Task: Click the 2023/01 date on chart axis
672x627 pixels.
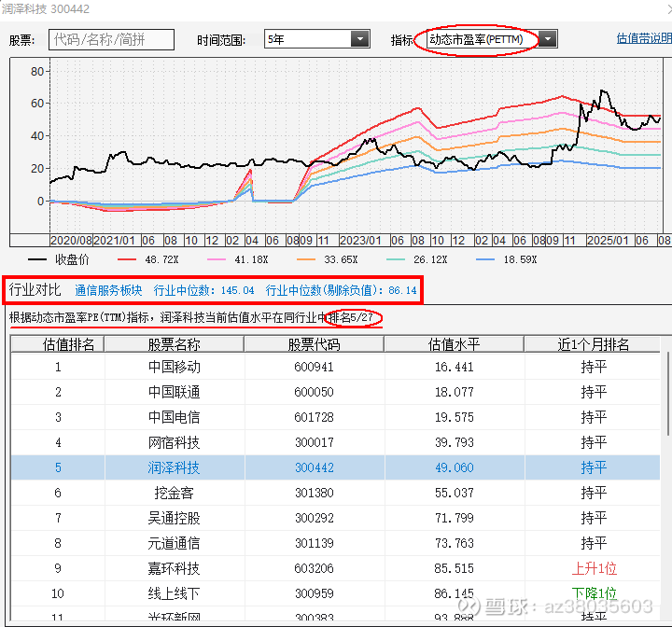Action: (360, 241)
